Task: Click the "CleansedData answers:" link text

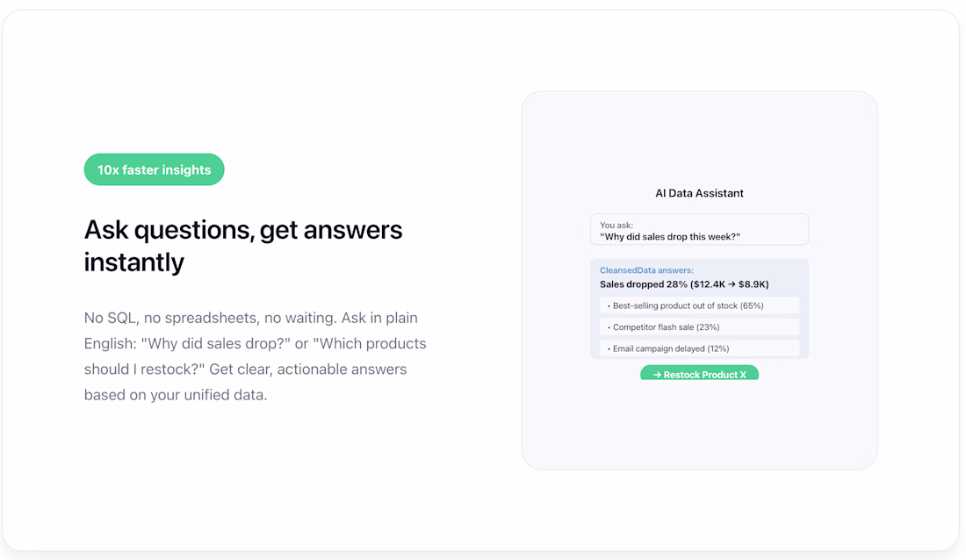Action: point(646,270)
